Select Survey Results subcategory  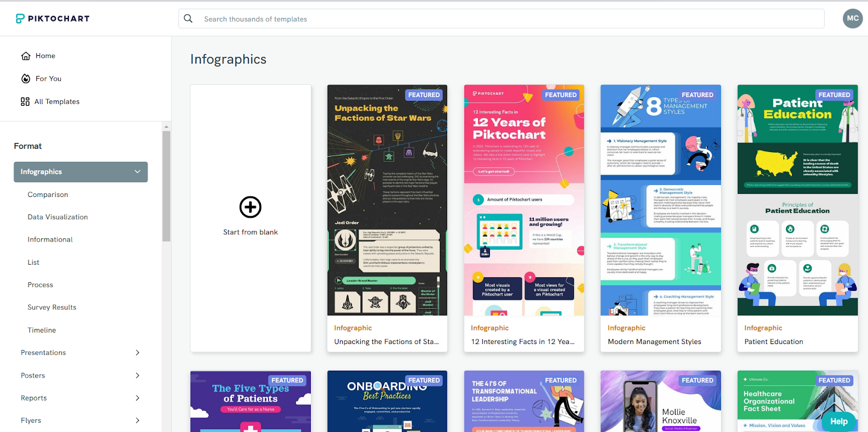tap(52, 307)
